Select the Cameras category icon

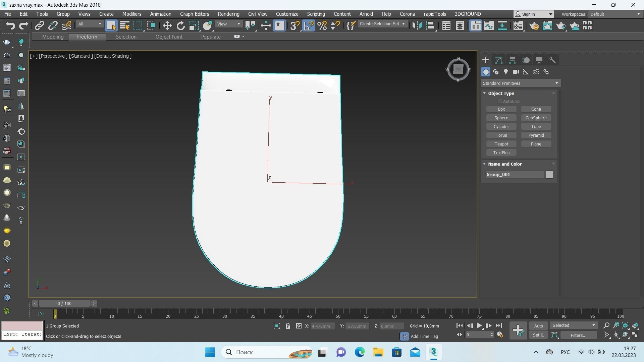click(x=516, y=72)
